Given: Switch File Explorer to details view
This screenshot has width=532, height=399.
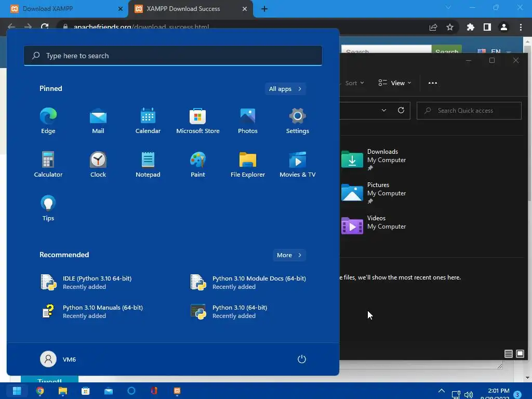Looking at the screenshot, I should coord(508,354).
